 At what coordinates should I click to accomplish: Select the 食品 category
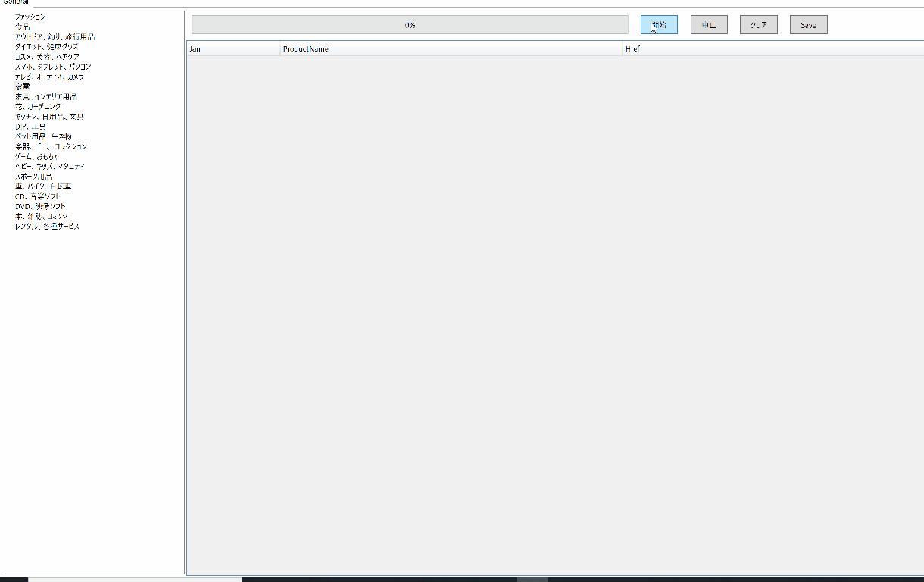(x=23, y=27)
